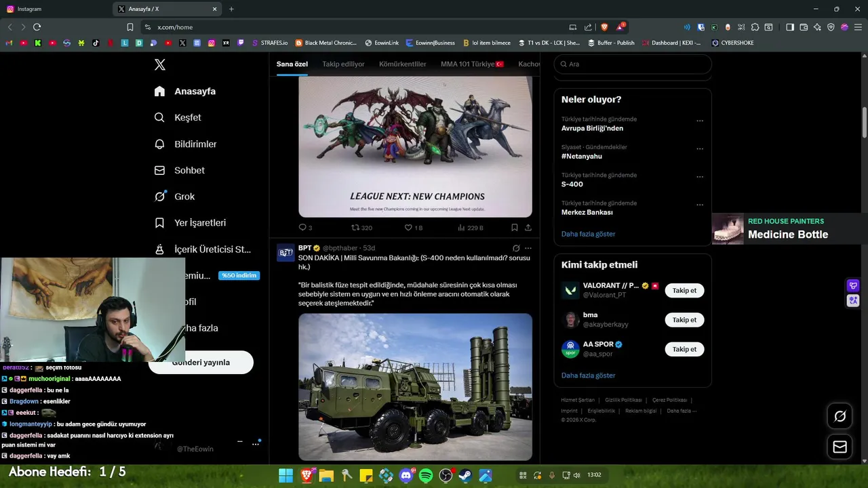The height and width of the screenshot is (488, 868).
Task: View stats of the League Next post
Action: coord(471,228)
